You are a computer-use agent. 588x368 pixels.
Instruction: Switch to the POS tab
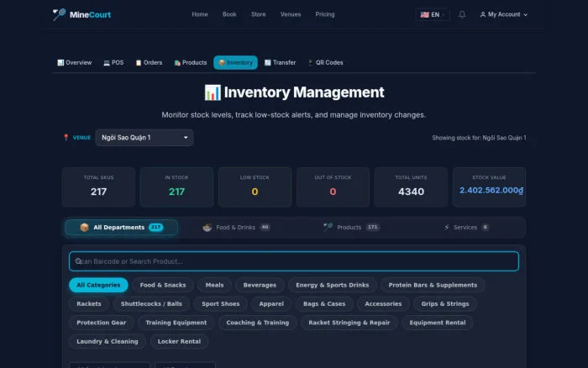click(113, 63)
